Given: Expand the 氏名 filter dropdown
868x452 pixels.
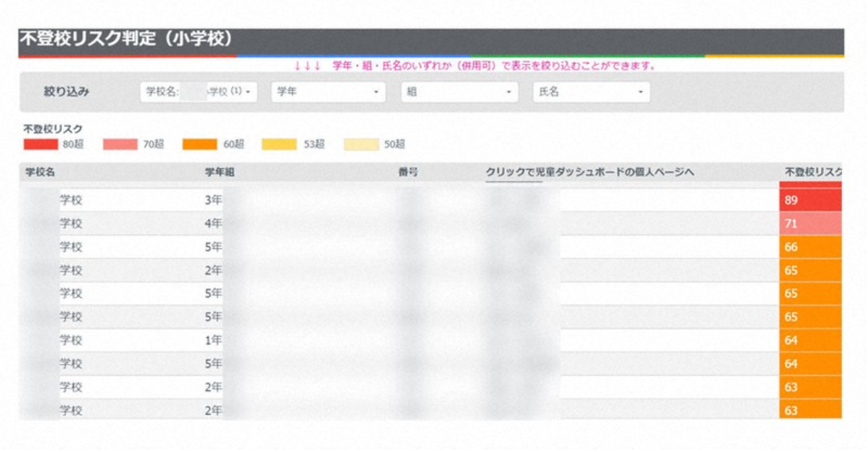Looking at the screenshot, I should (x=591, y=92).
